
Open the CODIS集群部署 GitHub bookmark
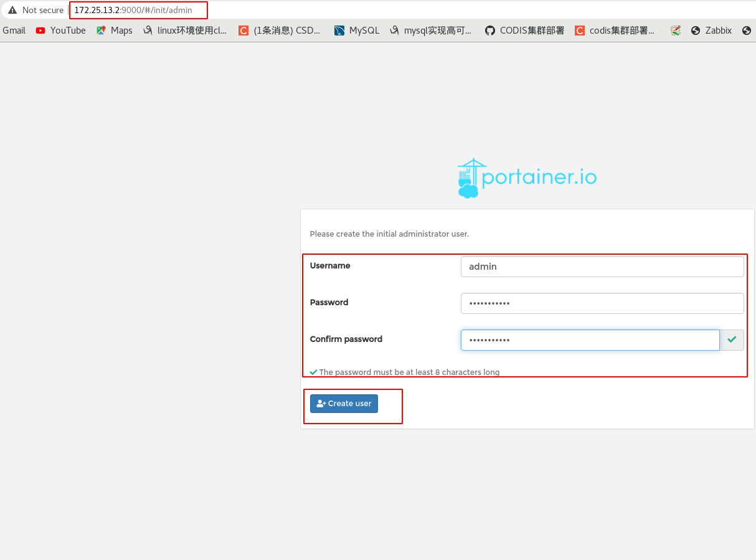pyautogui.click(x=524, y=30)
